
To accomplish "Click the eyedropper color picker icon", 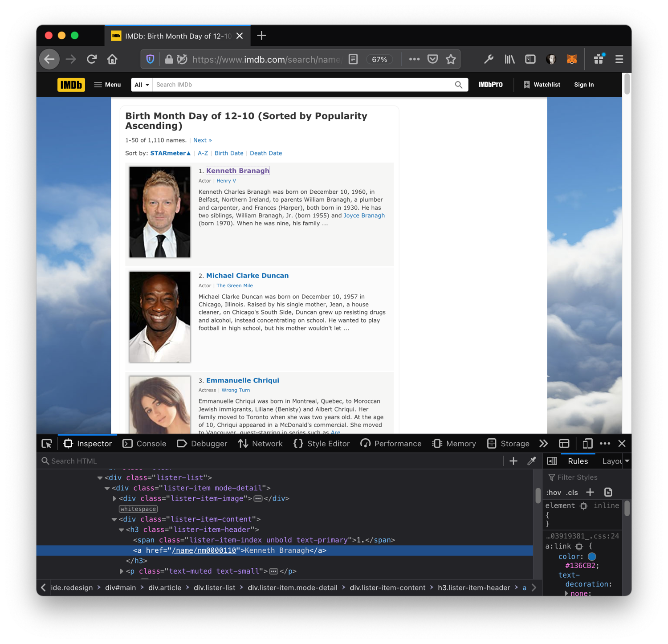I will (531, 461).
